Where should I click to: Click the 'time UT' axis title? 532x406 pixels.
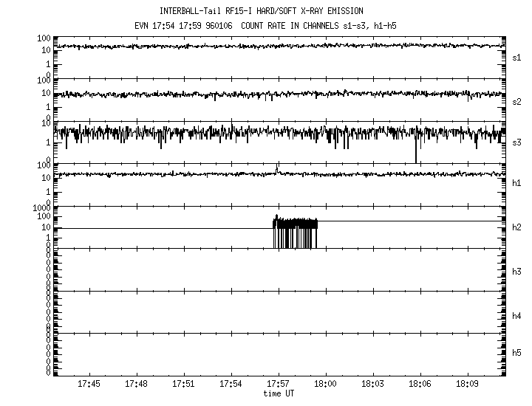coord(279,393)
